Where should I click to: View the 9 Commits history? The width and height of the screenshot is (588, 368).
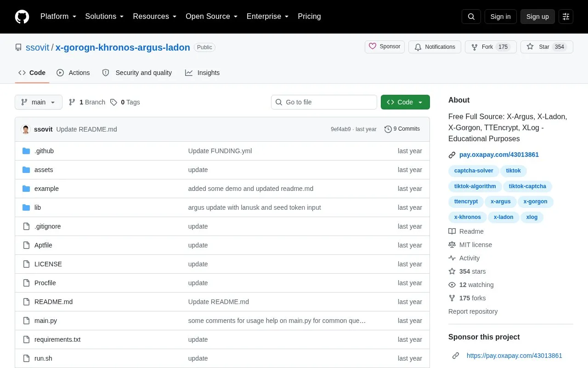pyautogui.click(x=402, y=129)
